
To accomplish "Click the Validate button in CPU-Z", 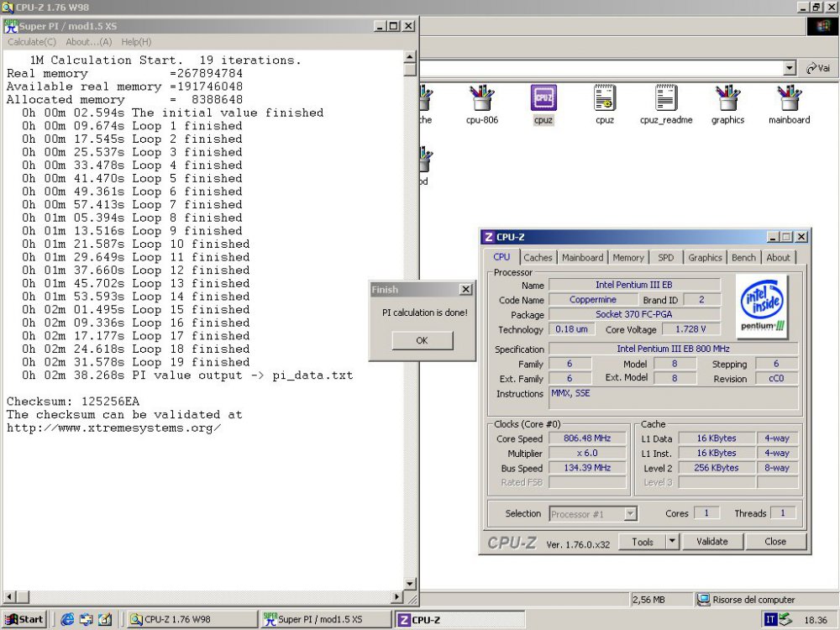I will tap(712, 541).
